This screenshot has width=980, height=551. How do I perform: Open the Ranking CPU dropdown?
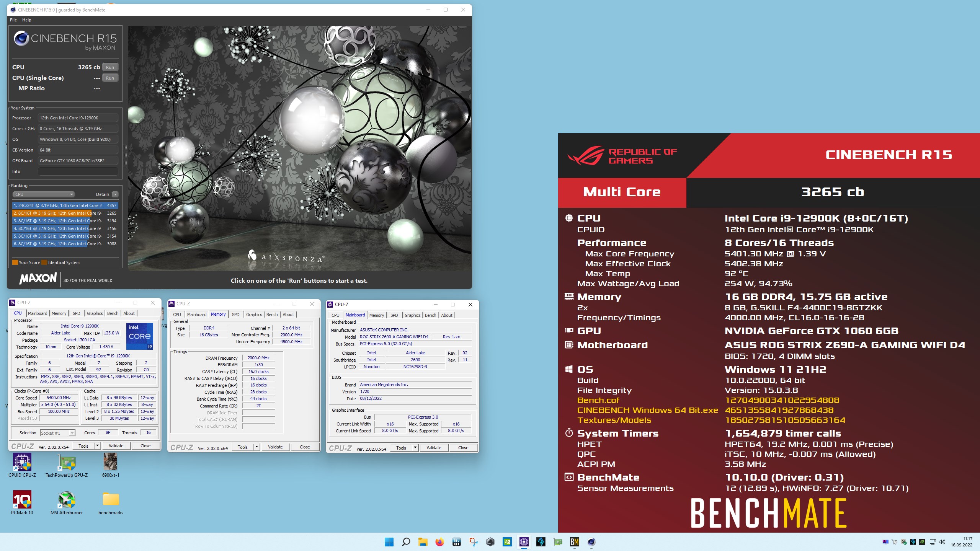[x=43, y=194]
